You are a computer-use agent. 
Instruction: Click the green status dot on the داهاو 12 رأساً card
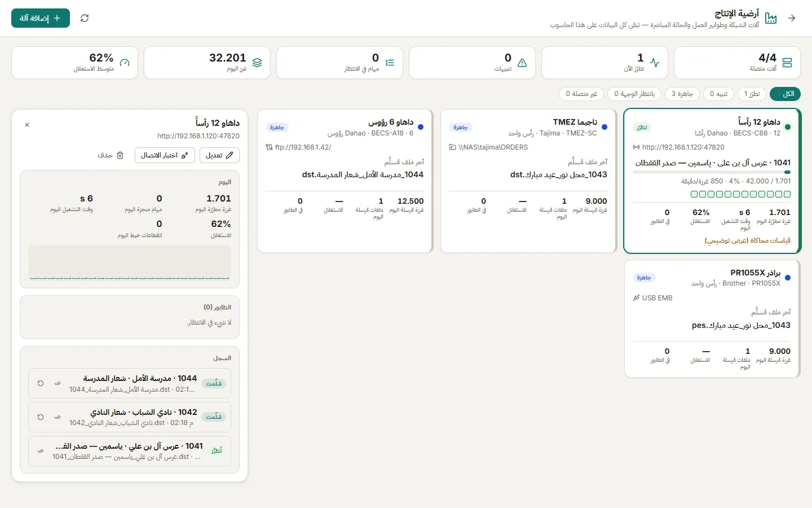pyautogui.click(x=788, y=127)
